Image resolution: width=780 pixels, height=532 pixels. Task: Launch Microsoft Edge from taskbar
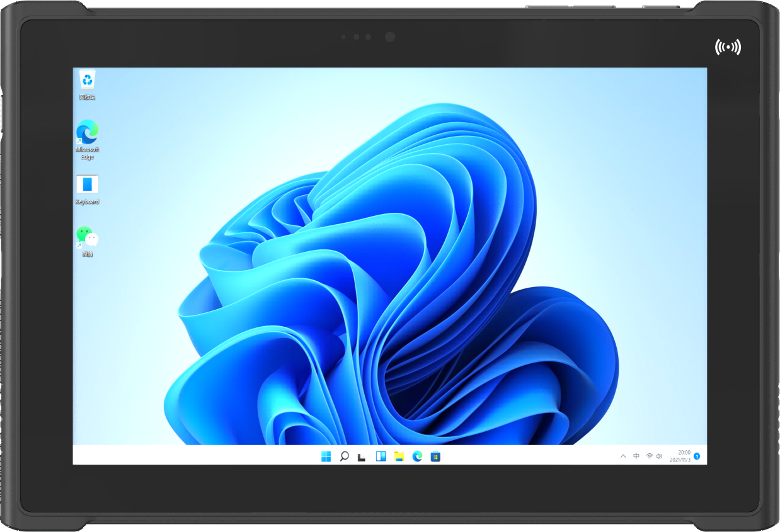tap(417, 456)
